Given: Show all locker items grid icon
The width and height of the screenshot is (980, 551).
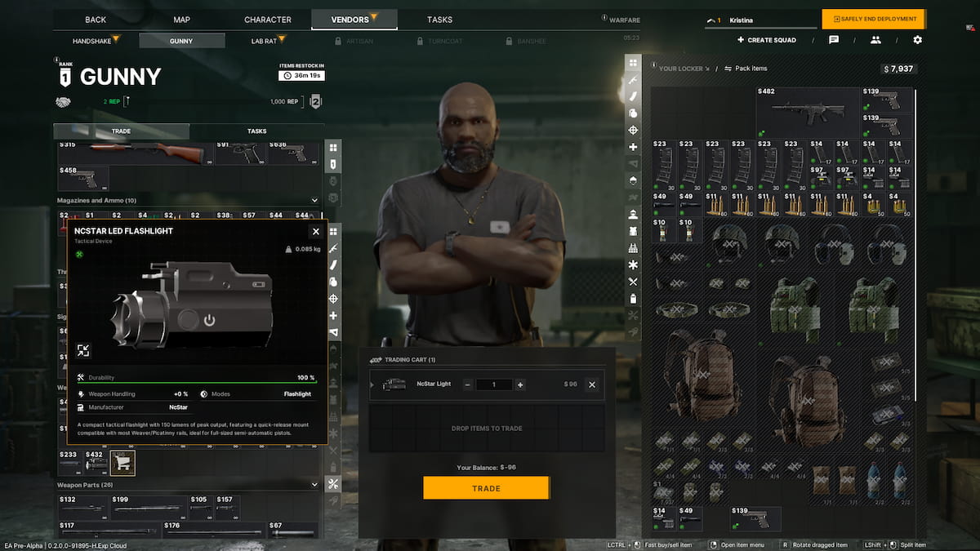Looking at the screenshot, I should tap(633, 63).
